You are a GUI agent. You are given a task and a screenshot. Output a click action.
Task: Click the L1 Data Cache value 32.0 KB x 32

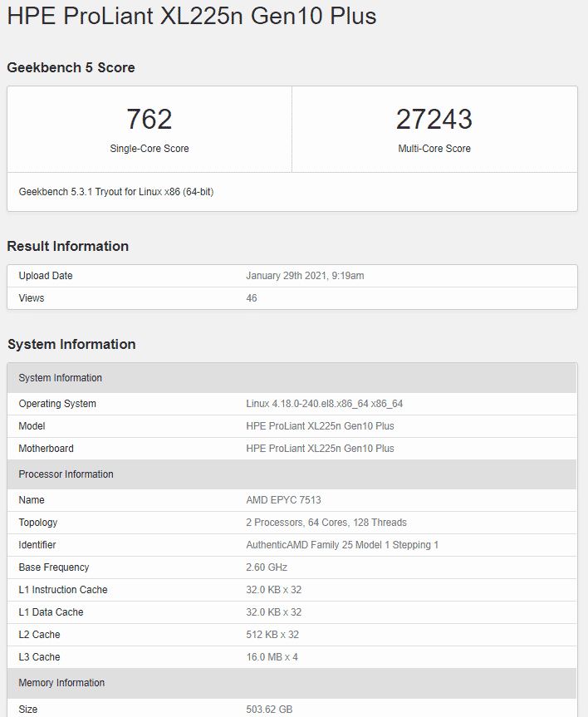click(x=274, y=612)
